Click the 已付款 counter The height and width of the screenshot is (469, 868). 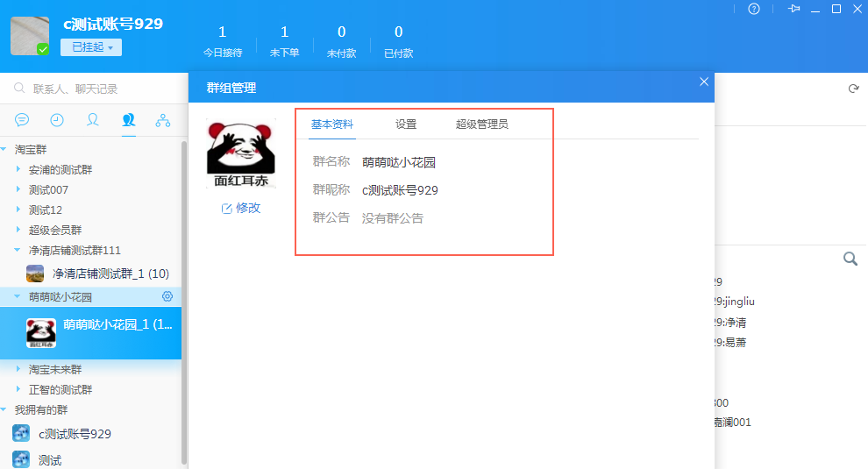(x=399, y=41)
